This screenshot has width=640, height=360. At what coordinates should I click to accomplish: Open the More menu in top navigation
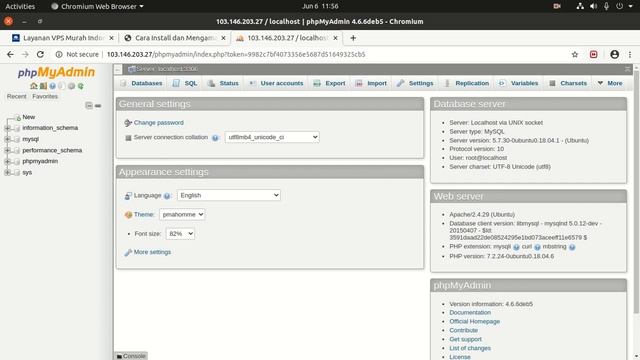click(x=610, y=83)
